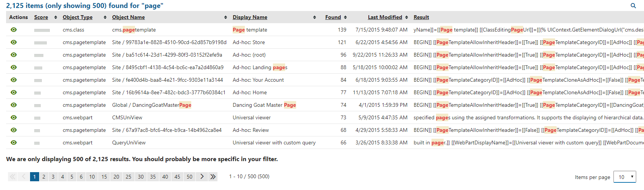Viewport: 644px width, 190px height.
Task: View the cms.pagetemplate class row eye icon
Action: point(14,30)
